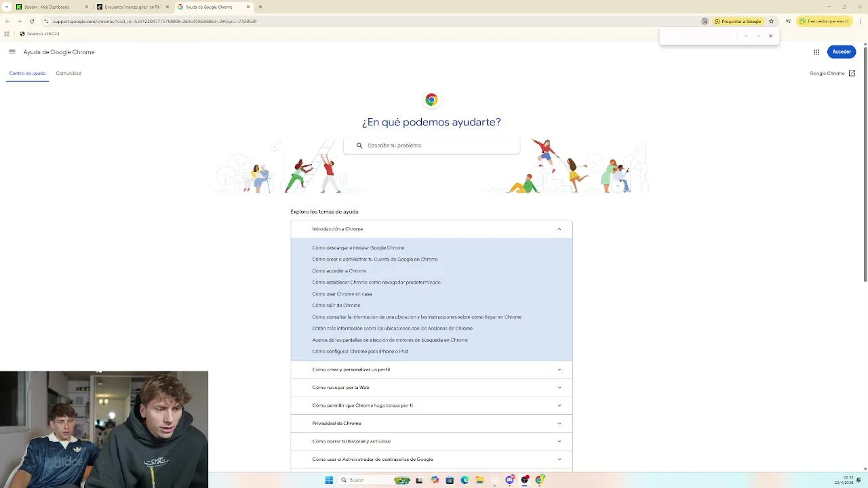Open the main hamburger menu
This screenshot has width=868, height=488.
coord(12,52)
